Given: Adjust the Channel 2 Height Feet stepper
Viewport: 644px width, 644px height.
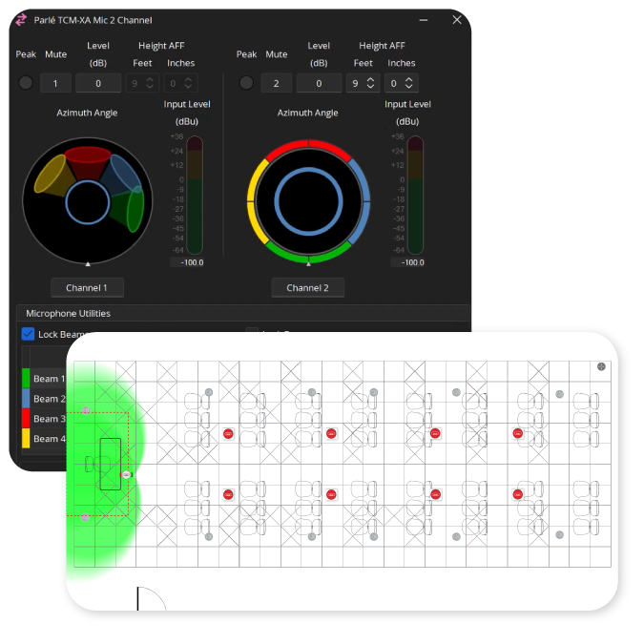Looking at the screenshot, I should tap(370, 83).
